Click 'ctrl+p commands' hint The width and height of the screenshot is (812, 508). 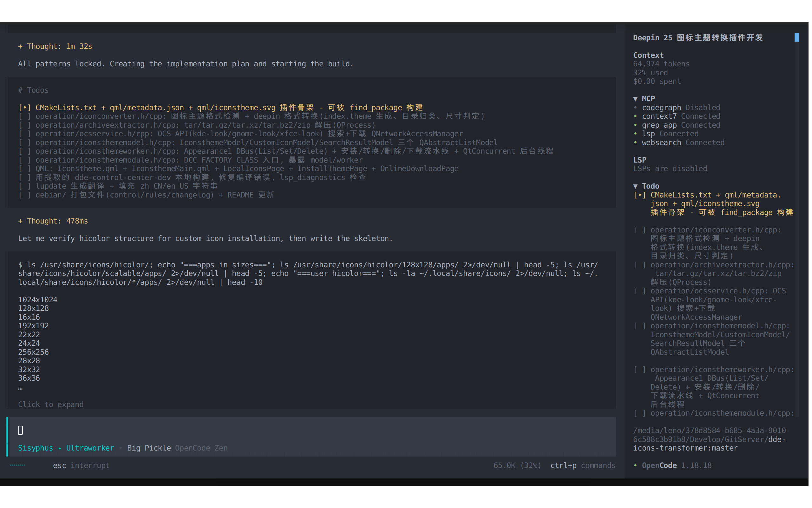(583, 466)
